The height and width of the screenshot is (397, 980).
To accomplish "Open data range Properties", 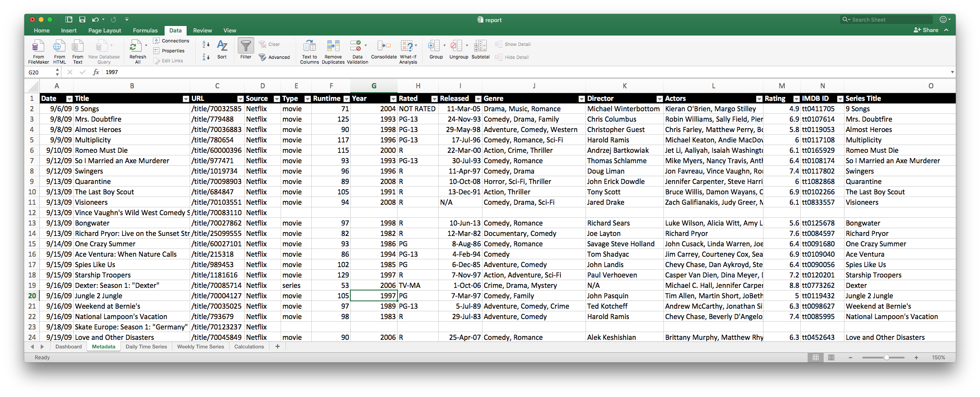I will pos(169,51).
